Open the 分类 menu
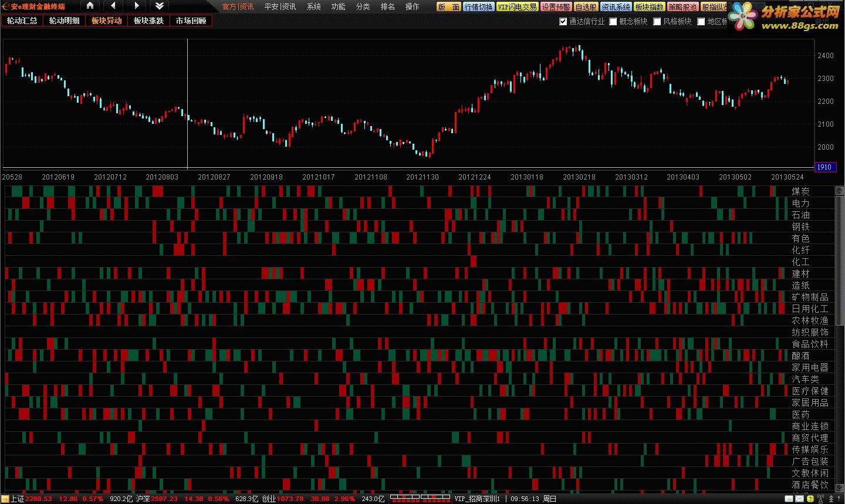Screen dimensions: 845x504 pyautogui.click(x=363, y=6)
